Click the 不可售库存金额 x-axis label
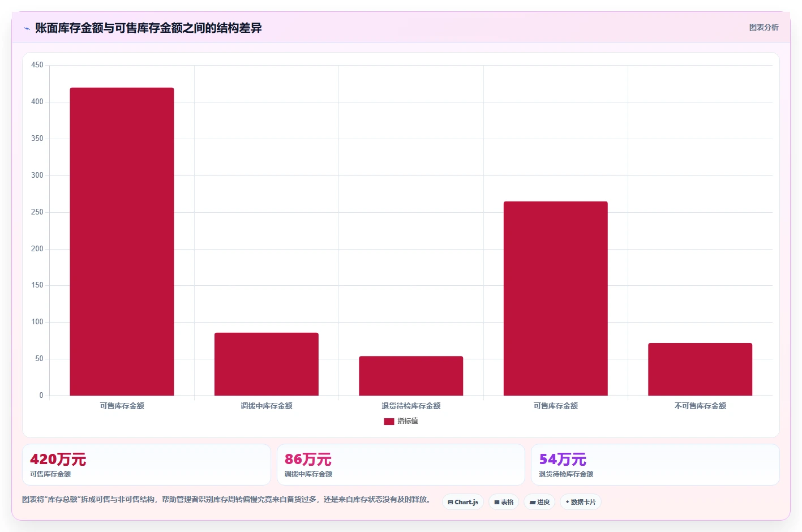802x532 pixels. [x=700, y=406]
